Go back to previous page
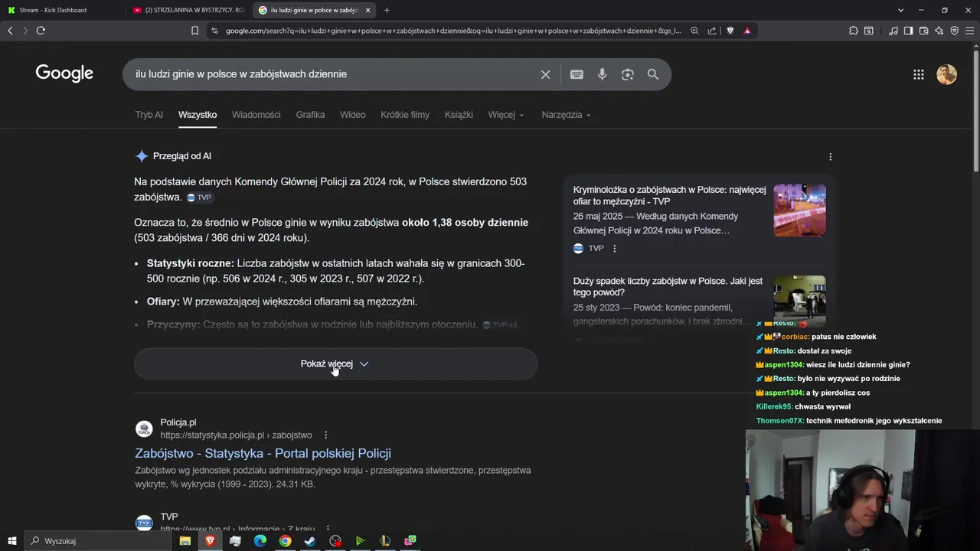The height and width of the screenshot is (551, 980). [x=10, y=31]
